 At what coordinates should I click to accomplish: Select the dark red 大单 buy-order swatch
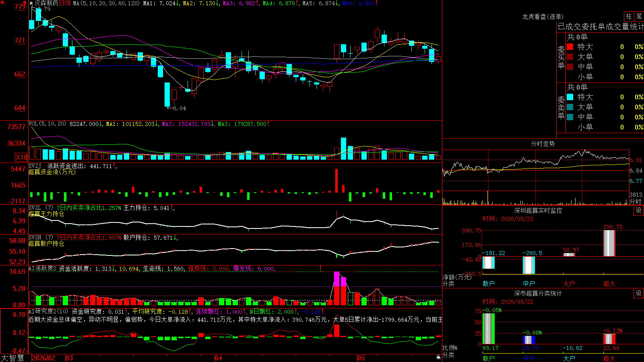click(x=570, y=57)
